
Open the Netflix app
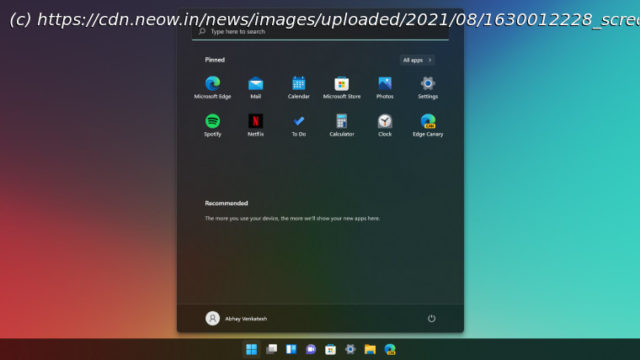click(x=256, y=125)
